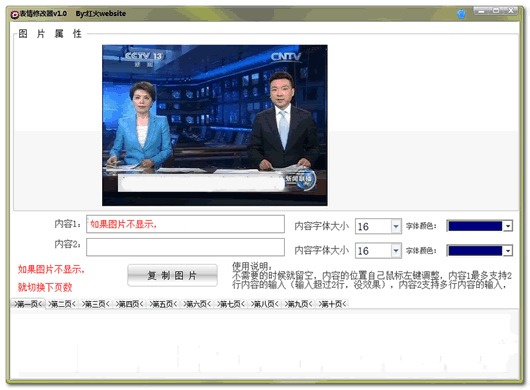This screenshot has width=530, height=390.
Task: Switch to 第九页 tab
Action: (298, 304)
